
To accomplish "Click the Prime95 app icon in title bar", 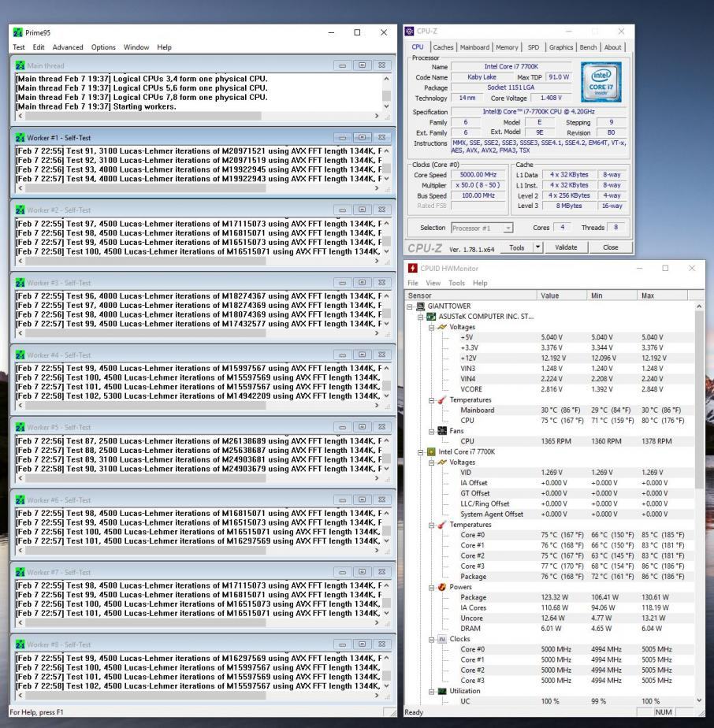I will coord(17,32).
